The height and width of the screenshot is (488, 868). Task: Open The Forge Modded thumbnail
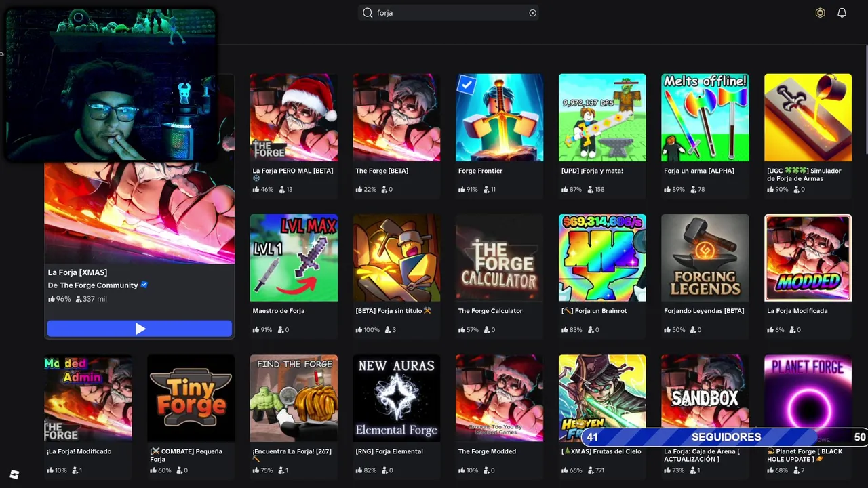click(x=499, y=398)
